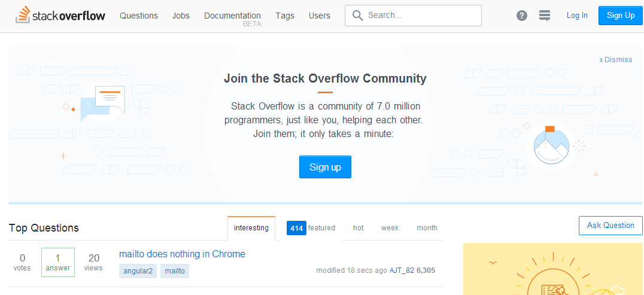Open the help center question-mark icon

(x=522, y=16)
